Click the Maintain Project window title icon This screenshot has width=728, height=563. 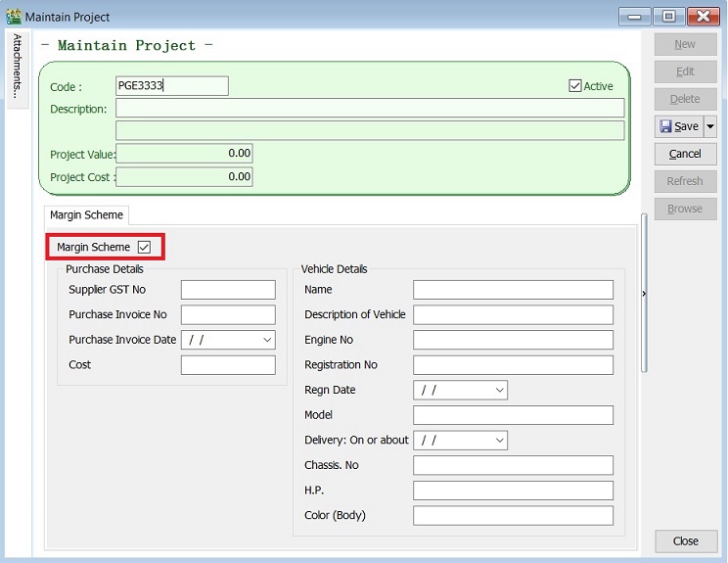click(x=13, y=17)
